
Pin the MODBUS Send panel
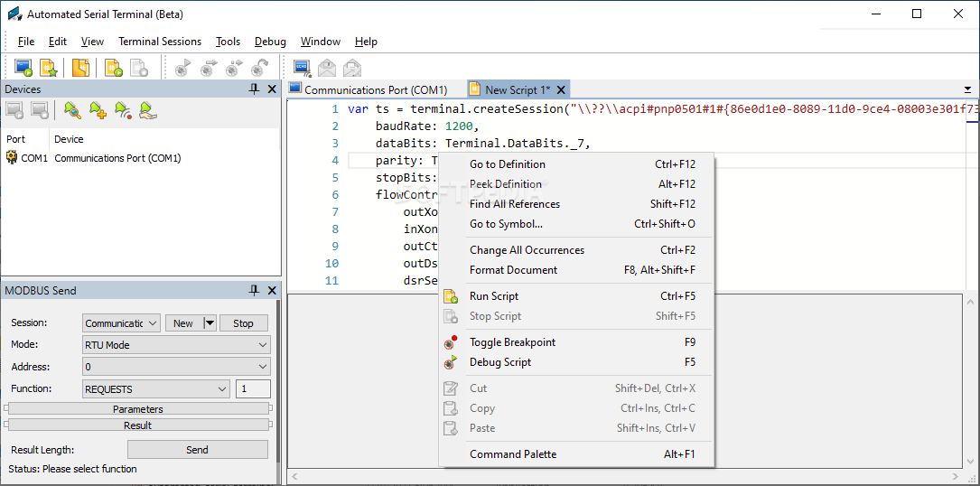(x=254, y=290)
